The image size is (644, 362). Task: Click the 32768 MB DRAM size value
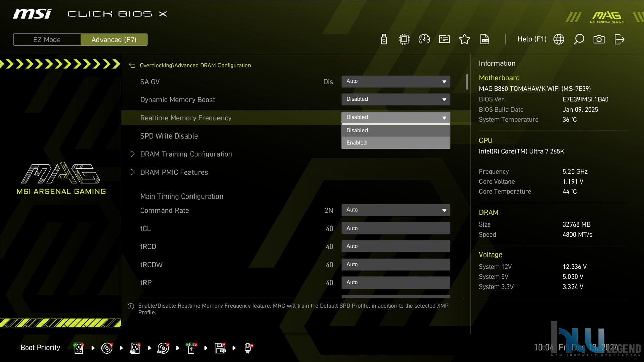(x=577, y=224)
